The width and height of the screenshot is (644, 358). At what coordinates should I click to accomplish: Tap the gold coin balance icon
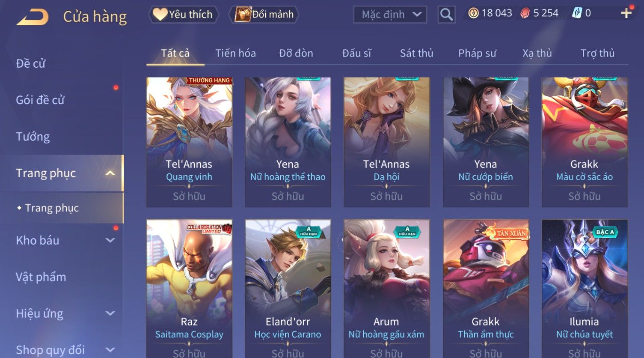(x=473, y=13)
